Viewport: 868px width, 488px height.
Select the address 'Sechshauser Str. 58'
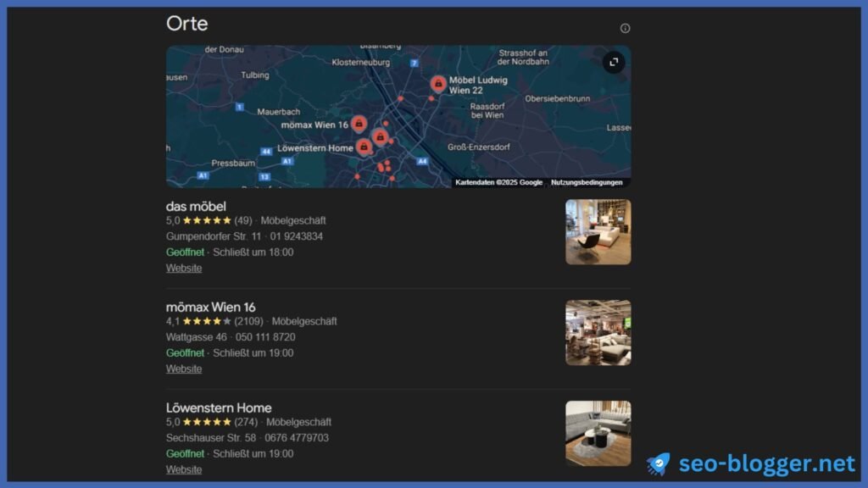point(211,438)
